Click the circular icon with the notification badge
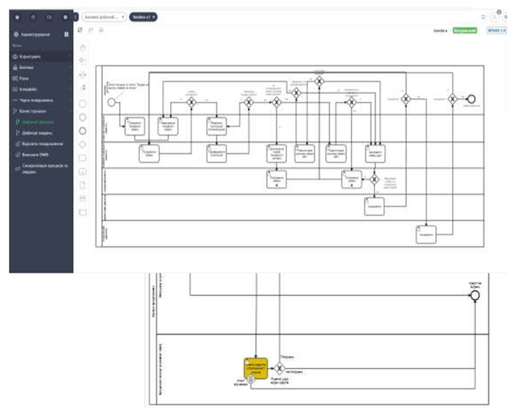Viewport: 519px width, 420px height. pos(495,16)
